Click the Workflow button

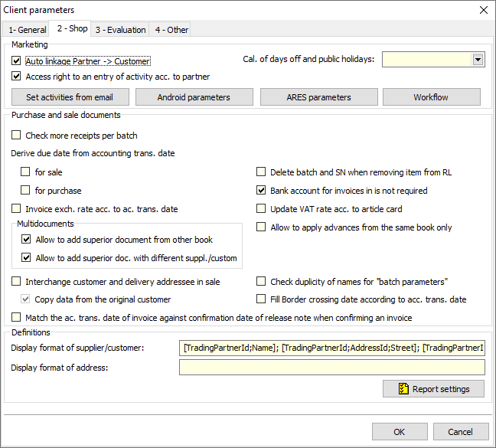click(431, 97)
